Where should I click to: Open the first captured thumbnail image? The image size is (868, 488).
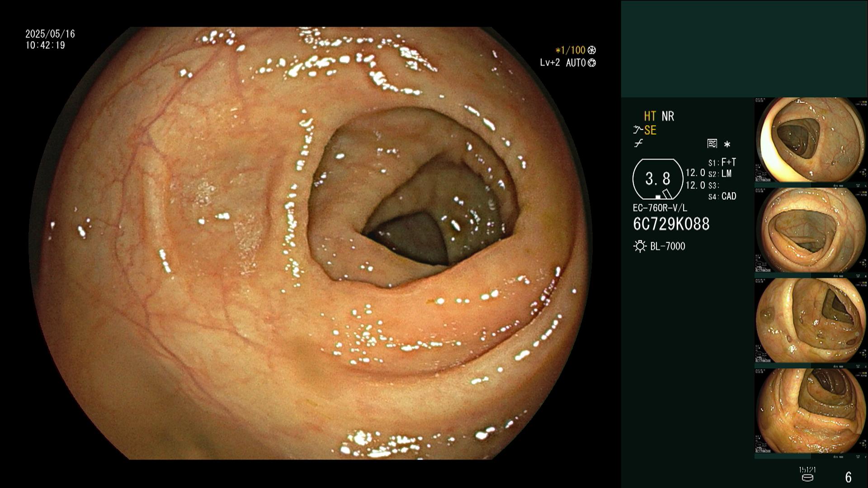pos(811,140)
